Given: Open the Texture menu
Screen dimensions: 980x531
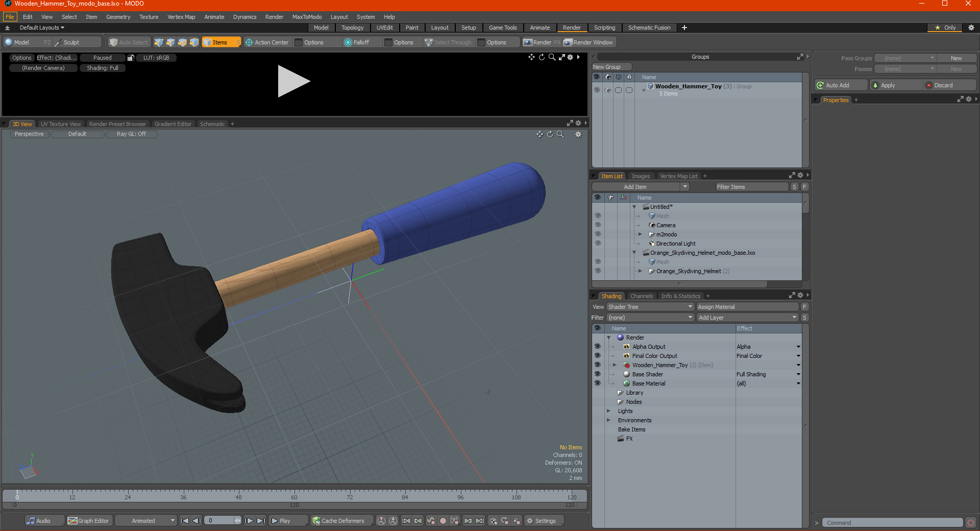Looking at the screenshot, I should (x=149, y=17).
